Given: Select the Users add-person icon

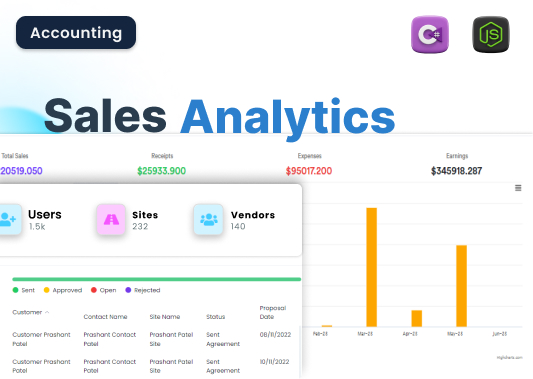Looking at the screenshot, I should (8, 219).
